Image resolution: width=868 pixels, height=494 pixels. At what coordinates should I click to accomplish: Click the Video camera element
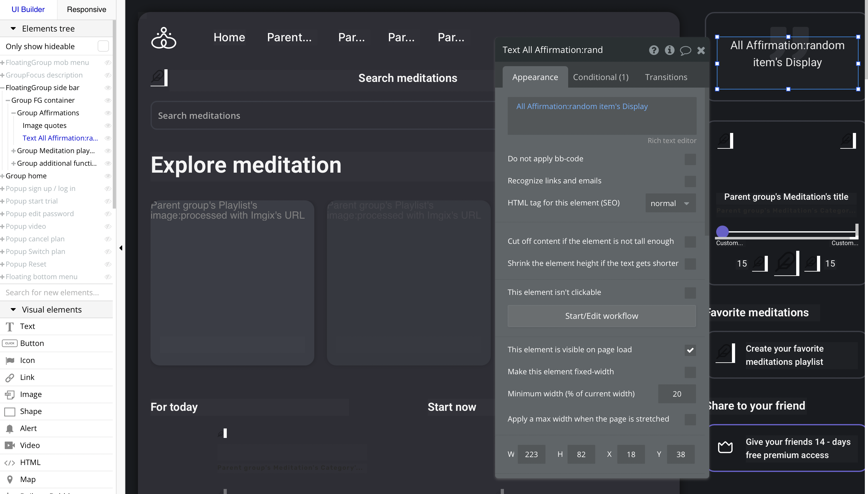pyautogui.click(x=10, y=445)
